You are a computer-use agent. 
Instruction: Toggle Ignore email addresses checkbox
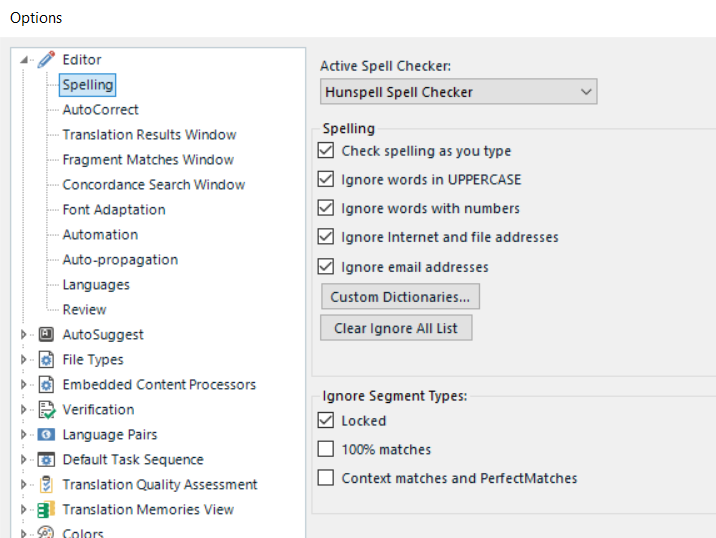pos(326,266)
